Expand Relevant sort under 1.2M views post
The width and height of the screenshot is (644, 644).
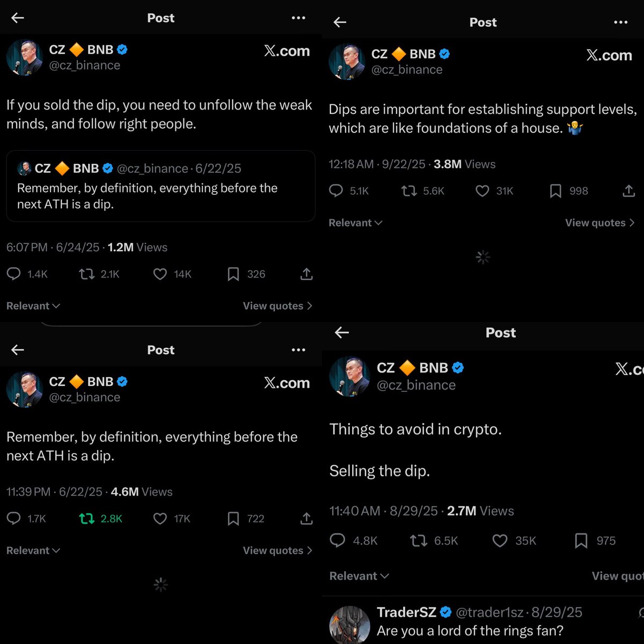(33, 306)
